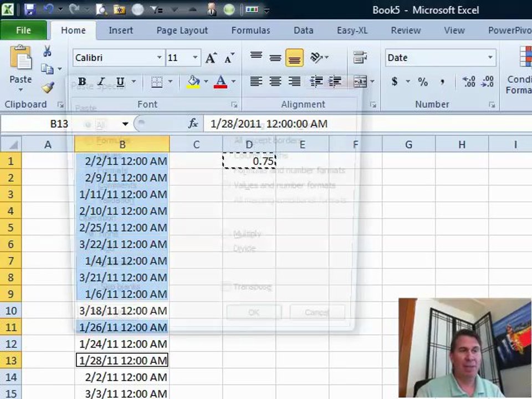Click the filter funnel icon in quick access toolbar

click(x=156, y=9)
